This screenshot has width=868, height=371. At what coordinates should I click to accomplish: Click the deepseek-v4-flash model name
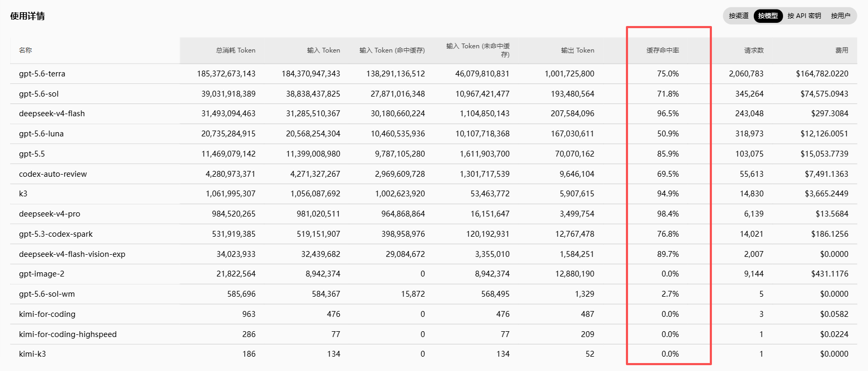coord(52,114)
